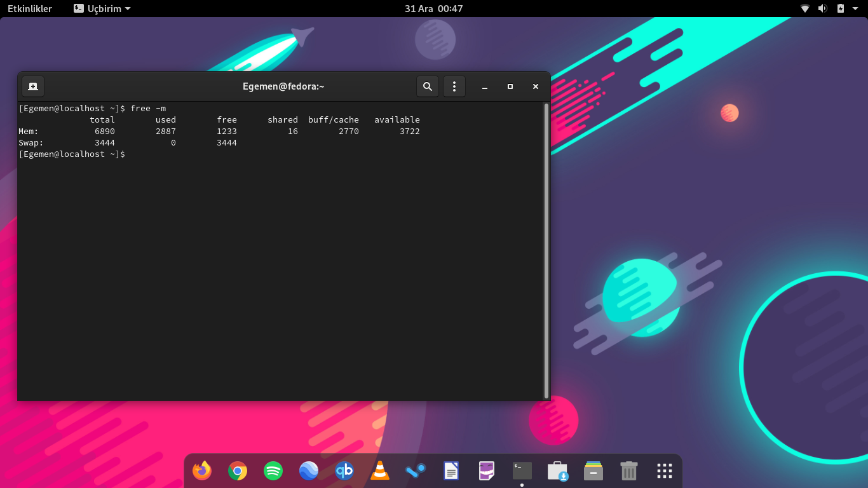Launch qBittorrent from the dock
The image size is (868, 488).
[x=344, y=471]
